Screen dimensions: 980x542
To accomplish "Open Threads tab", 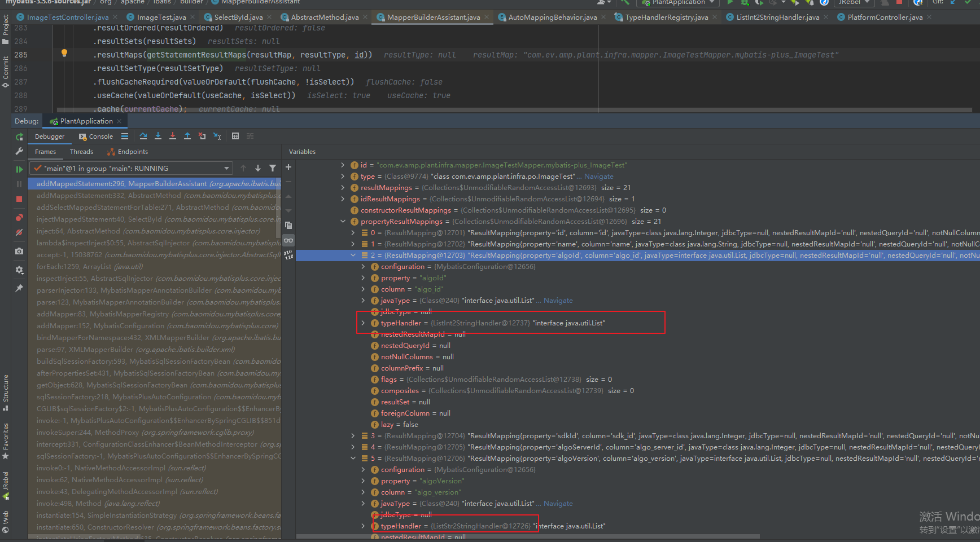I will [x=81, y=152].
